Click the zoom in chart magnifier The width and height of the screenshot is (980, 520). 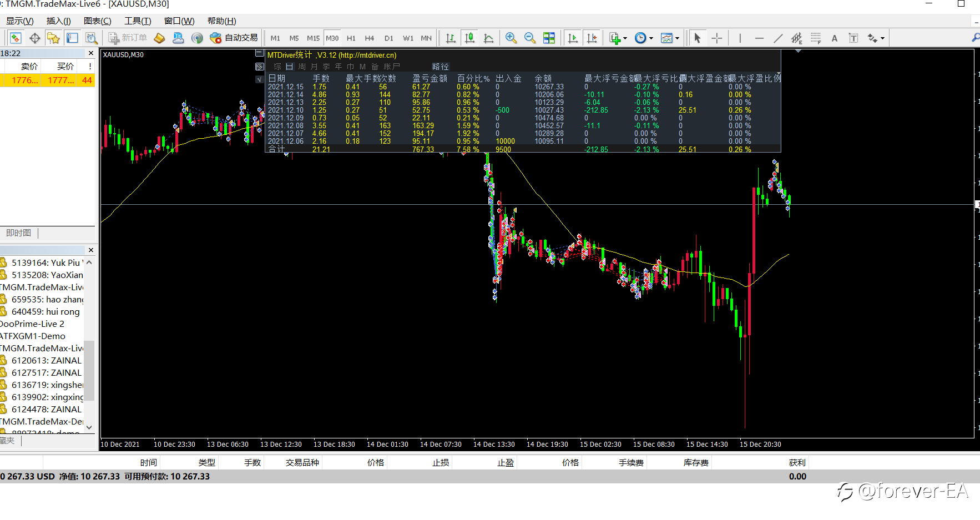click(x=511, y=38)
